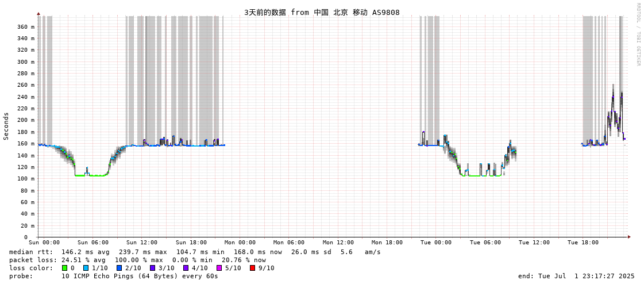
Task: Click the 'end: Tue Jul 1 23:17:27 2025' timestamp
Action: [x=576, y=276]
